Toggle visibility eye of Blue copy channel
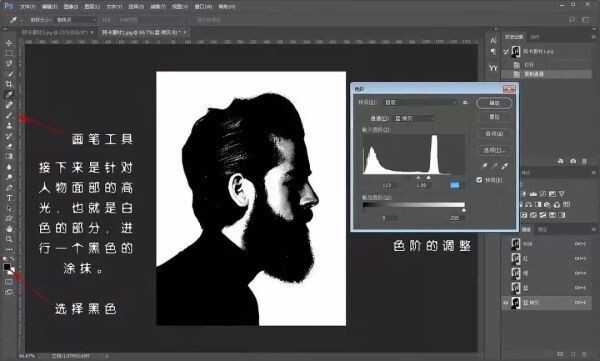The width and height of the screenshot is (600, 361). (505, 302)
